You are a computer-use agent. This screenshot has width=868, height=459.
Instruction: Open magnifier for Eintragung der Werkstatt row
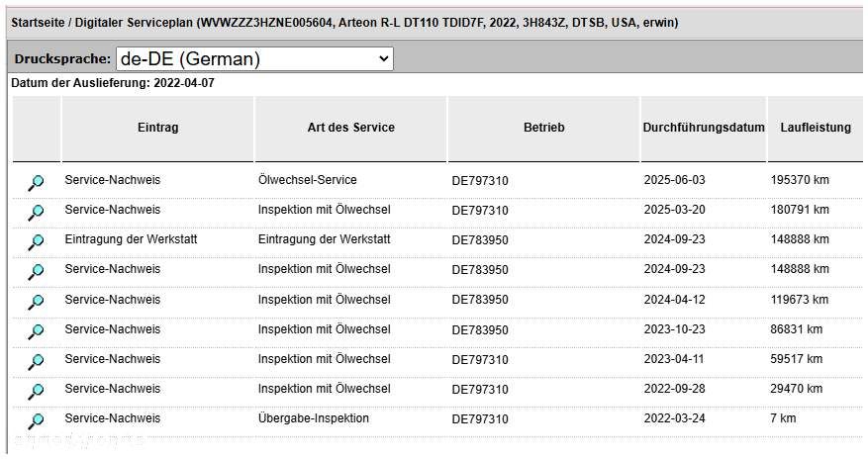pyautogui.click(x=36, y=241)
